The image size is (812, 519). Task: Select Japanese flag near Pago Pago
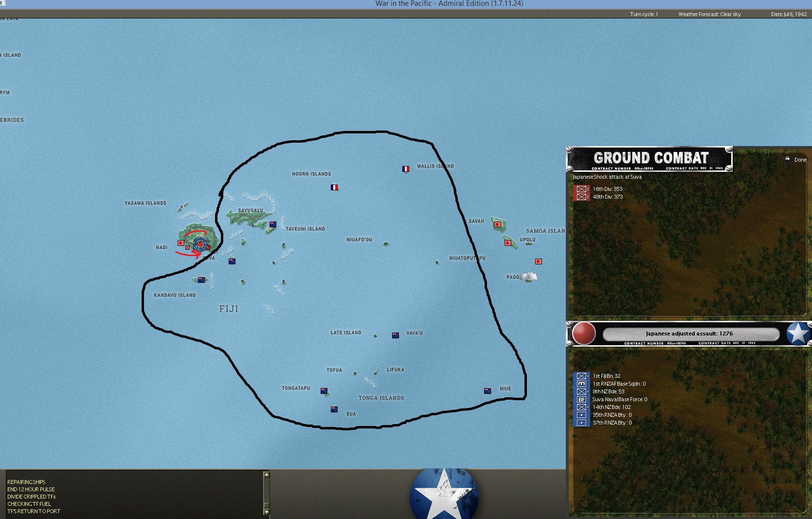539,261
